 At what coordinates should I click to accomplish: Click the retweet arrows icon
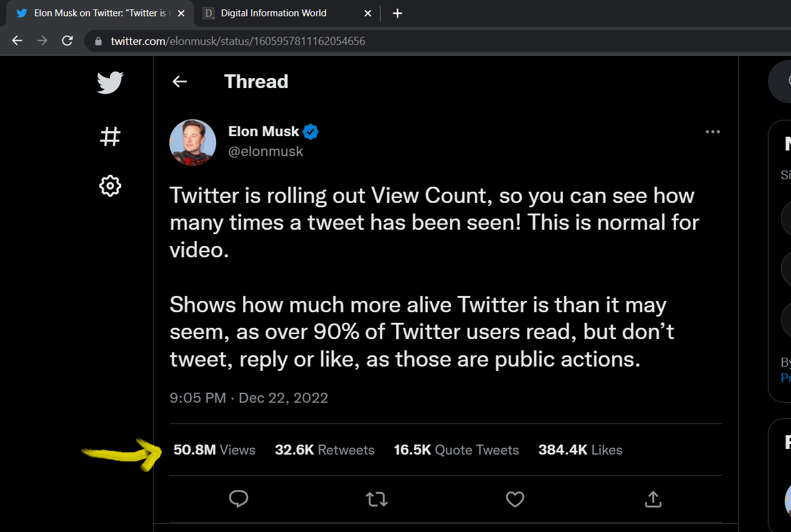377,499
